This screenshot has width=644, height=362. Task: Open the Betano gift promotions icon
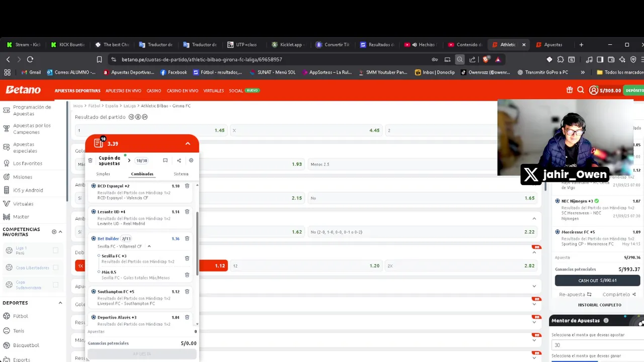[x=570, y=90]
